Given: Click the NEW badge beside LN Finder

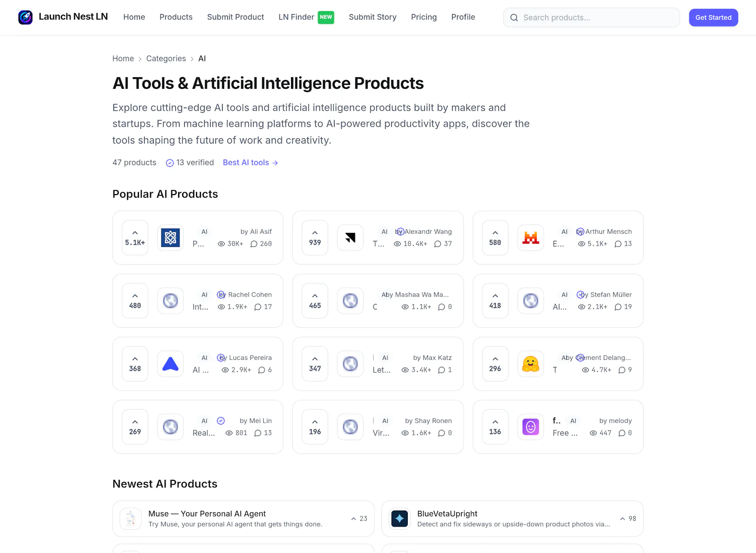Looking at the screenshot, I should tap(326, 17).
